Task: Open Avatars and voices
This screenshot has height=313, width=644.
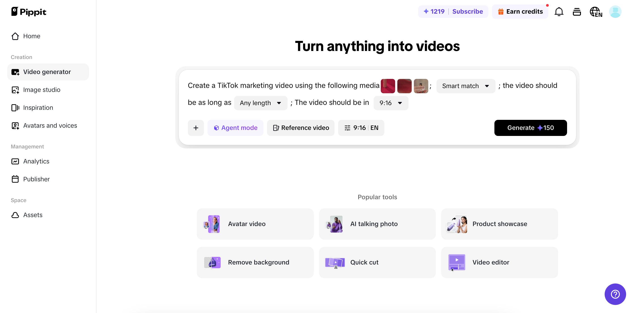Action: coord(50,125)
